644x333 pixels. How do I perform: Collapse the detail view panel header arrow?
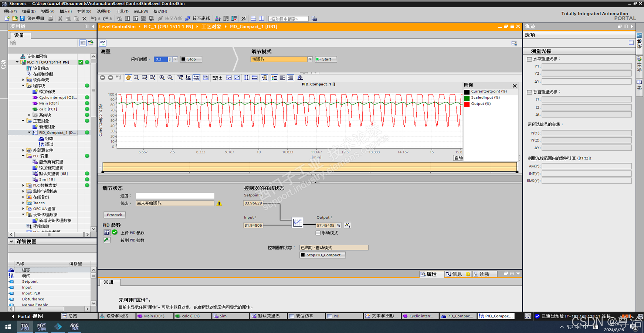point(11,241)
